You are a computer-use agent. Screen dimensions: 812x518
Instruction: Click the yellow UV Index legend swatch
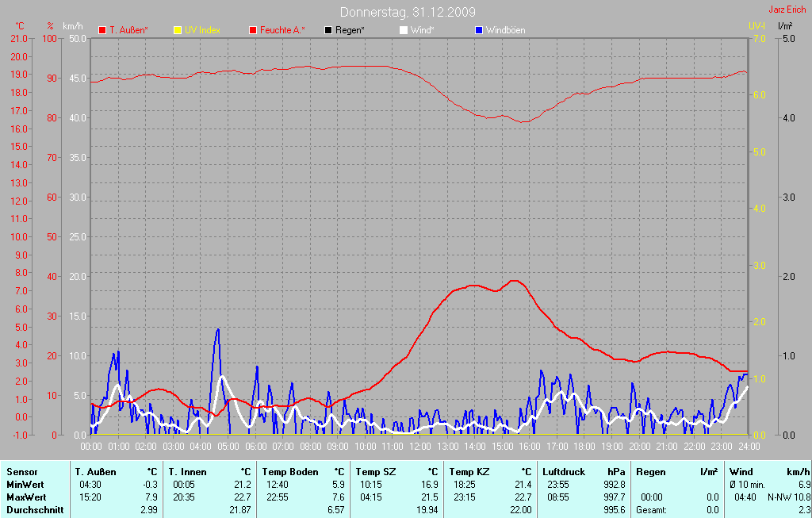click(x=178, y=30)
